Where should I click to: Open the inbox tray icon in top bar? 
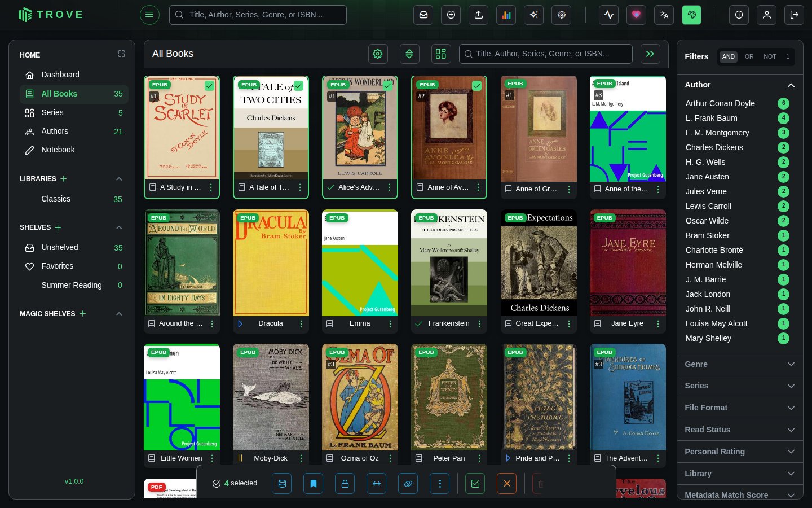423,15
